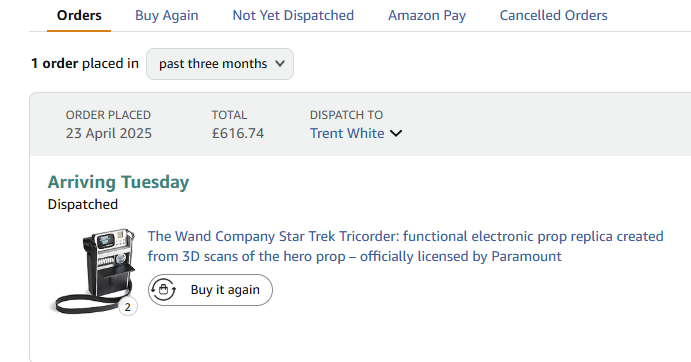This screenshot has width=691, height=362.
Task: Open the Star Trek Tricorder product link
Action: 405,246
